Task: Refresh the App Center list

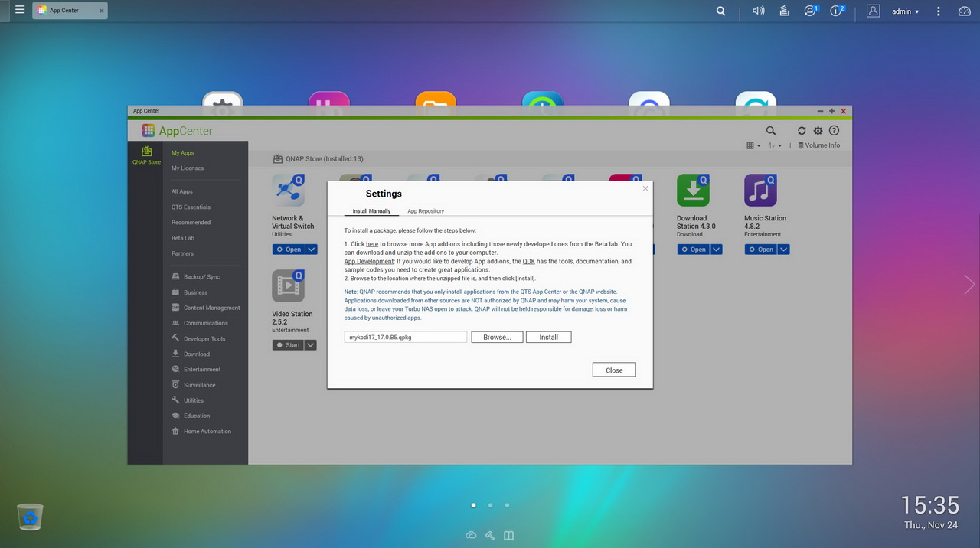Action: [802, 131]
